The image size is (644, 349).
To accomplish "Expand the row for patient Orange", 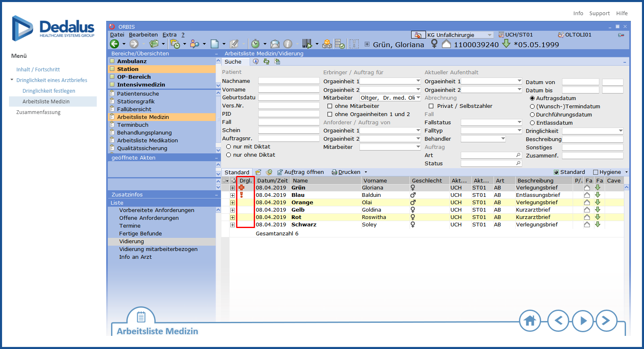I will click(x=232, y=203).
